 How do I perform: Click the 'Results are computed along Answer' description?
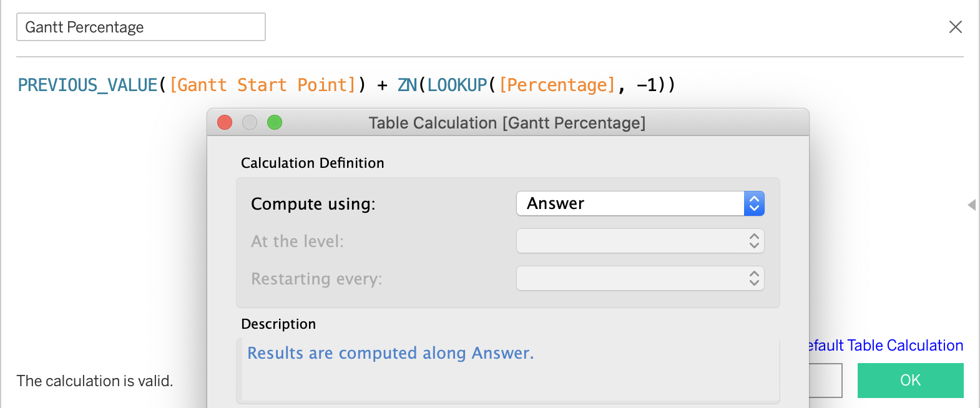pos(390,353)
